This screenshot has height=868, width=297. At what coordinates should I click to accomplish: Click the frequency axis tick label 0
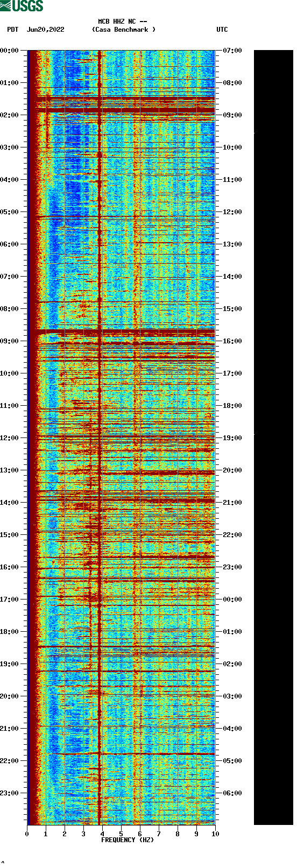click(27, 834)
